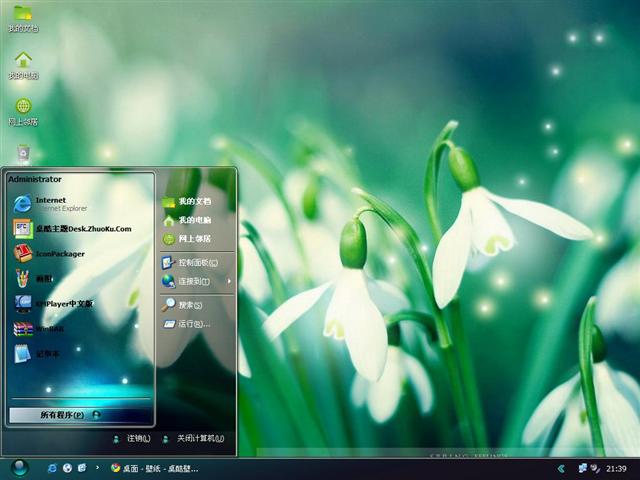
Task: Open 搜索(S) search from Start menu
Action: click(x=182, y=305)
